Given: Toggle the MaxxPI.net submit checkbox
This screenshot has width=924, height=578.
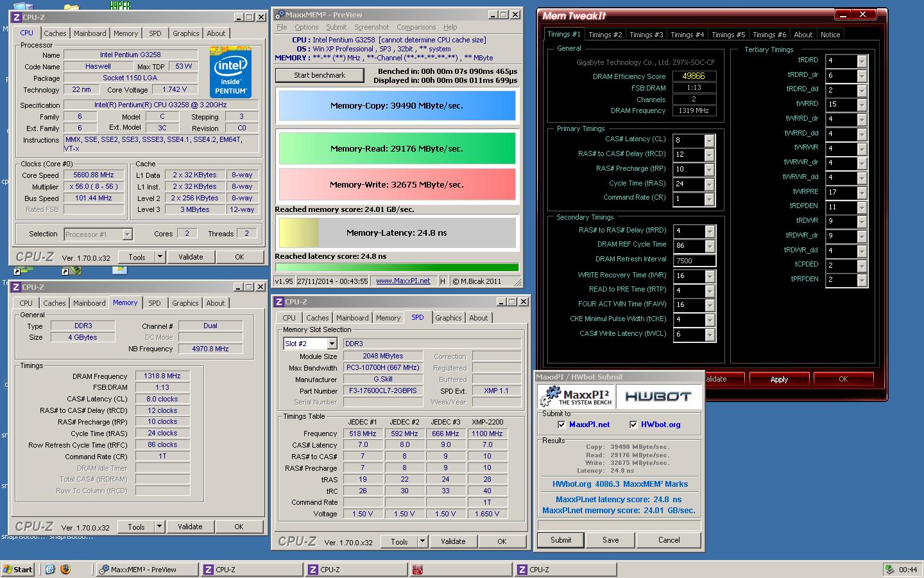Looking at the screenshot, I should [x=561, y=425].
